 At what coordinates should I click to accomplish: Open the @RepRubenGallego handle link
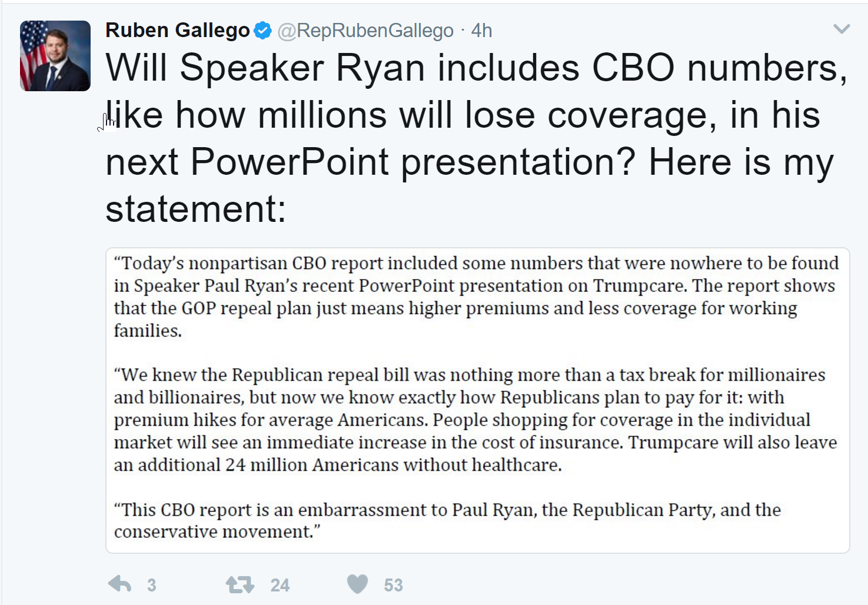point(365,31)
